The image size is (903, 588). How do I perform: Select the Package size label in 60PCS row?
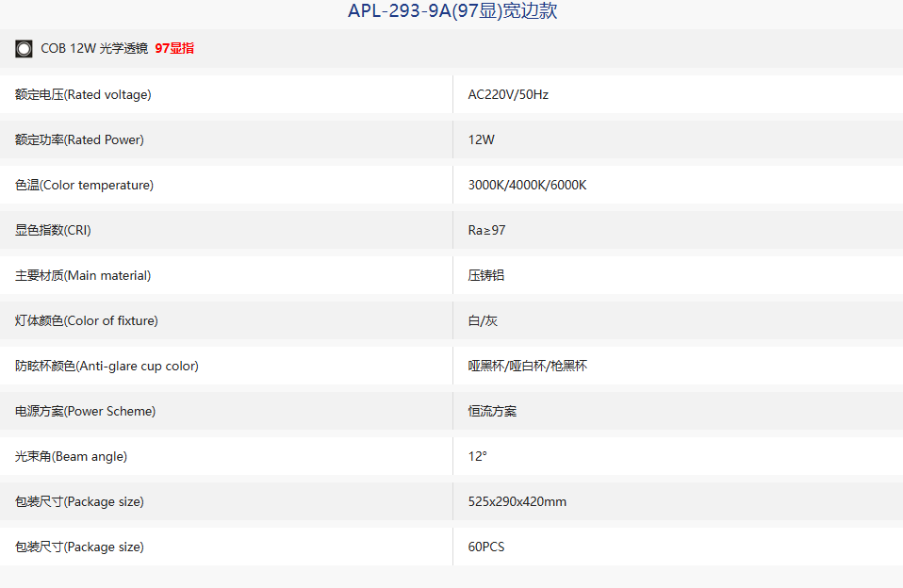click(x=79, y=547)
